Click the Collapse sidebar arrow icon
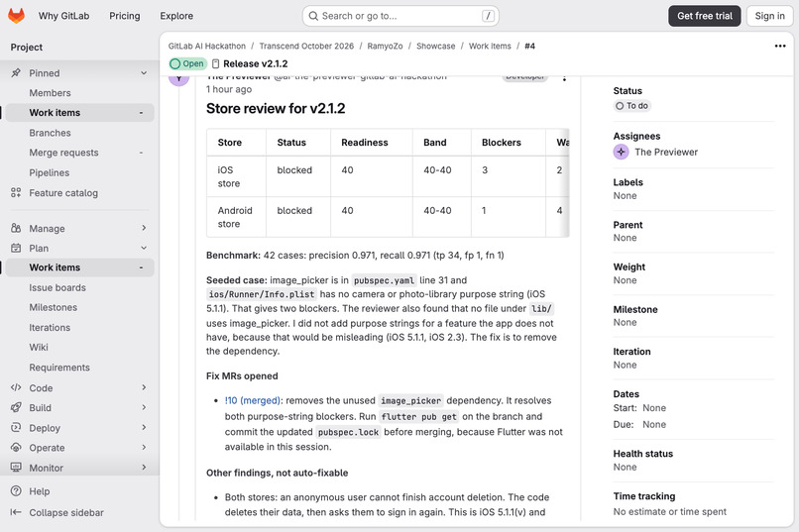This screenshot has width=799, height=532. pyautogui.click(x=16, y=512)
